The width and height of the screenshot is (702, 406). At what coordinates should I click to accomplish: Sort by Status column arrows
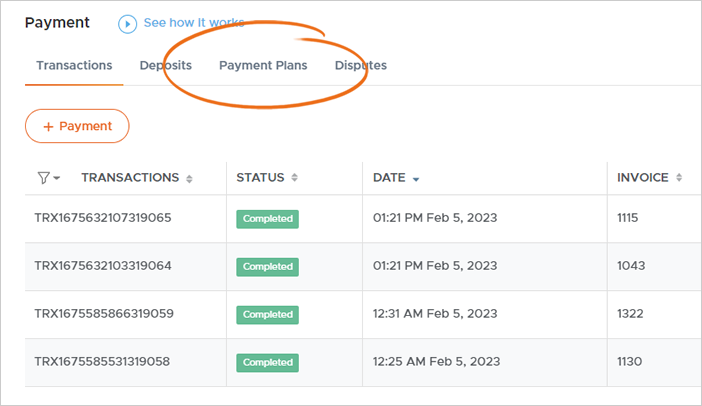(x=295, y=178)
